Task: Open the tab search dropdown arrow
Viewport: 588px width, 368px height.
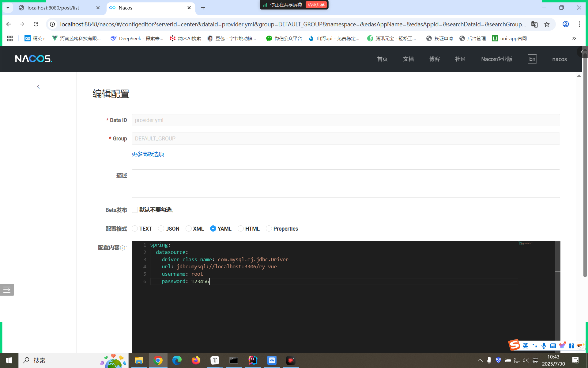Action: [x=8, y=8]
